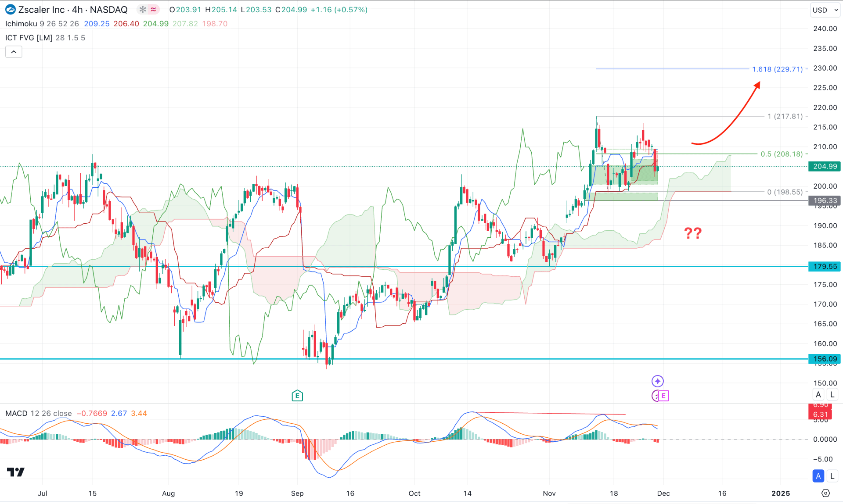Click the MACD value label 6.31
This screenshot has width=843, height=504.
click(820, 414)
